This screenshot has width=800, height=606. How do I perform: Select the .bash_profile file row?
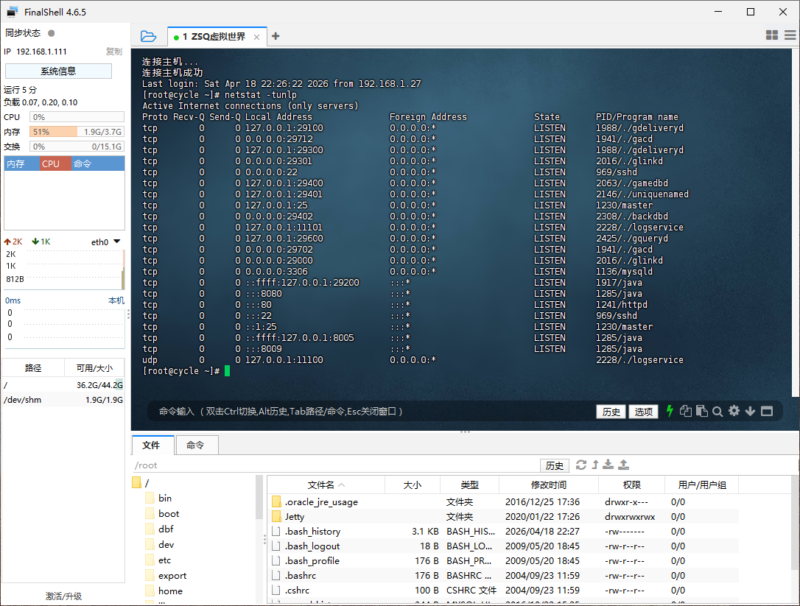(504, 561)
